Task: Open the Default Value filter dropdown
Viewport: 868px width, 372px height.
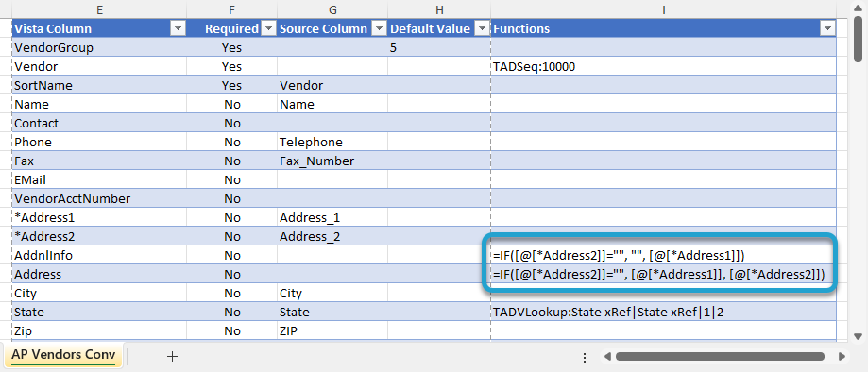Action: (482, 28)
